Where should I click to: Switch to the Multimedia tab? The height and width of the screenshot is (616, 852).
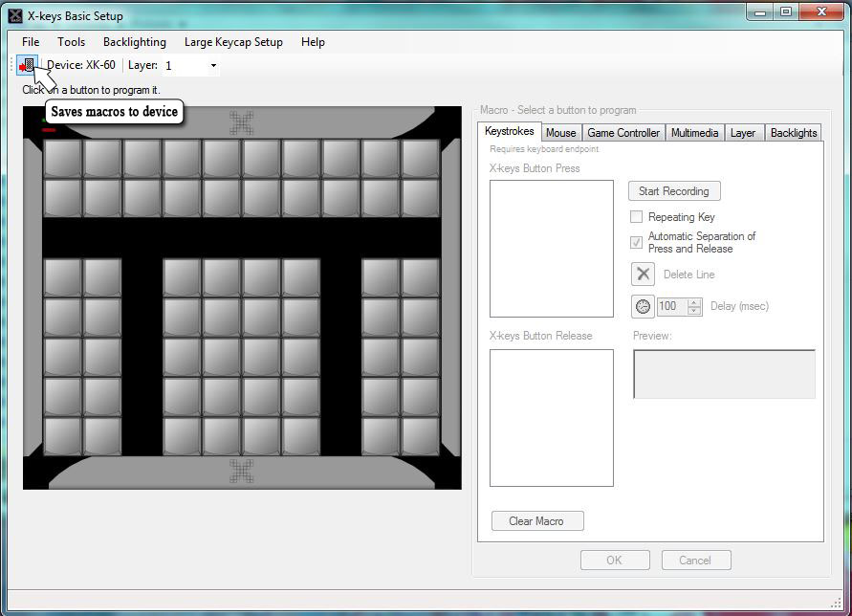click(x=694, y=133)
